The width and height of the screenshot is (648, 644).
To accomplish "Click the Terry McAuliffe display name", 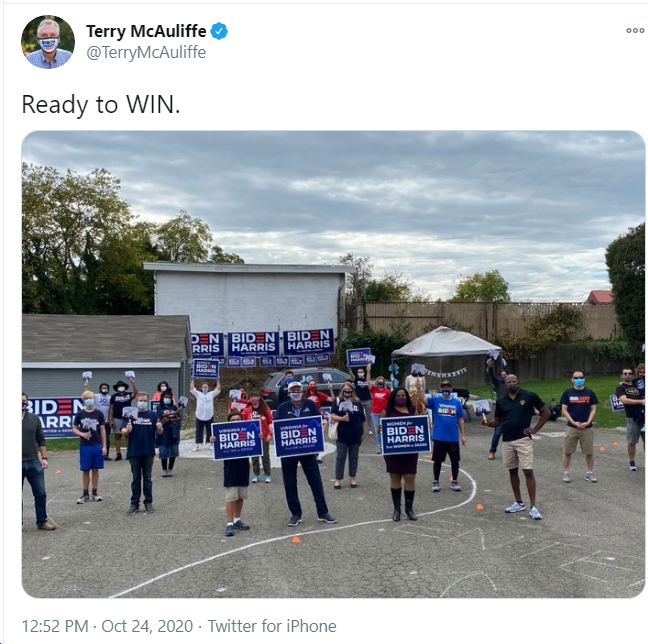I will click(146, 31).
